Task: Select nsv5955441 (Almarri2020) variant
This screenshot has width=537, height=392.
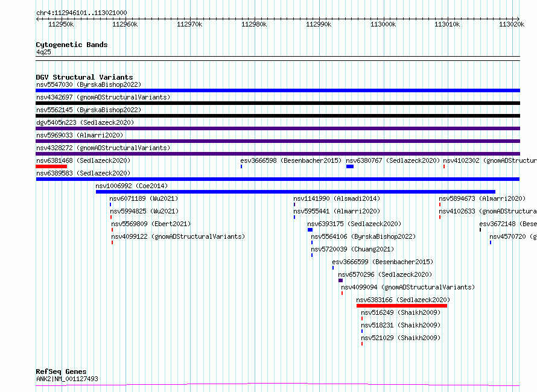Action: (x=337, y=211)
